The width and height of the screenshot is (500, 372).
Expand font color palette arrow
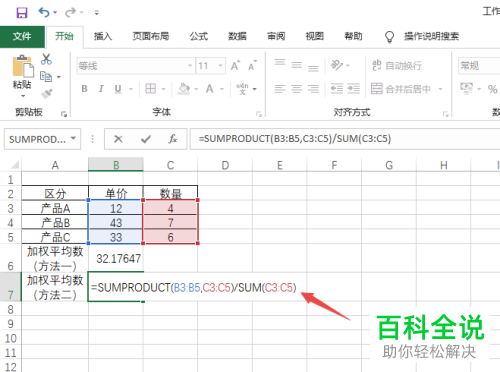tap(222, 89)
